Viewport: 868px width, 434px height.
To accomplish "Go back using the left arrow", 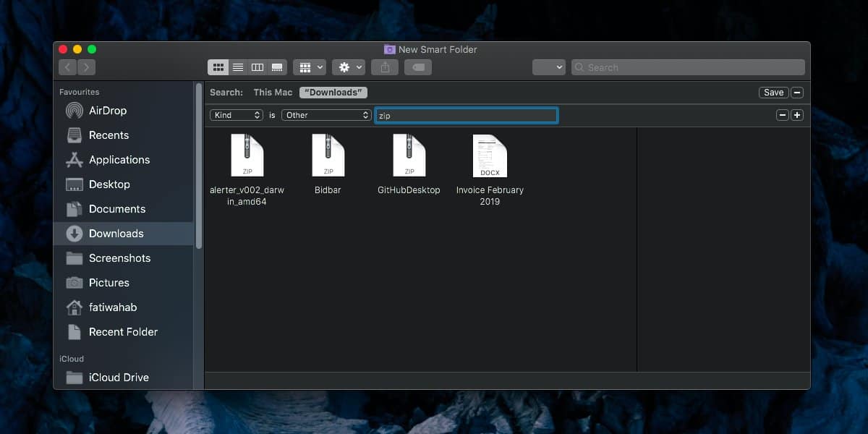I will pos(68,67).
